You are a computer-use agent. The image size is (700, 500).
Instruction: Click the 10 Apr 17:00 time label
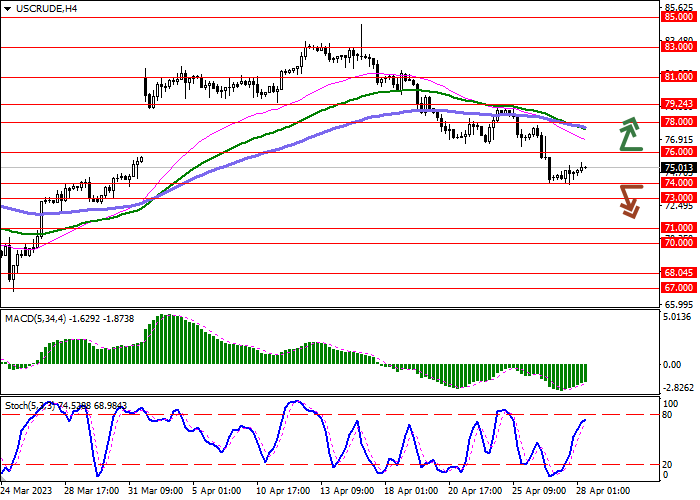click(284, 491)
